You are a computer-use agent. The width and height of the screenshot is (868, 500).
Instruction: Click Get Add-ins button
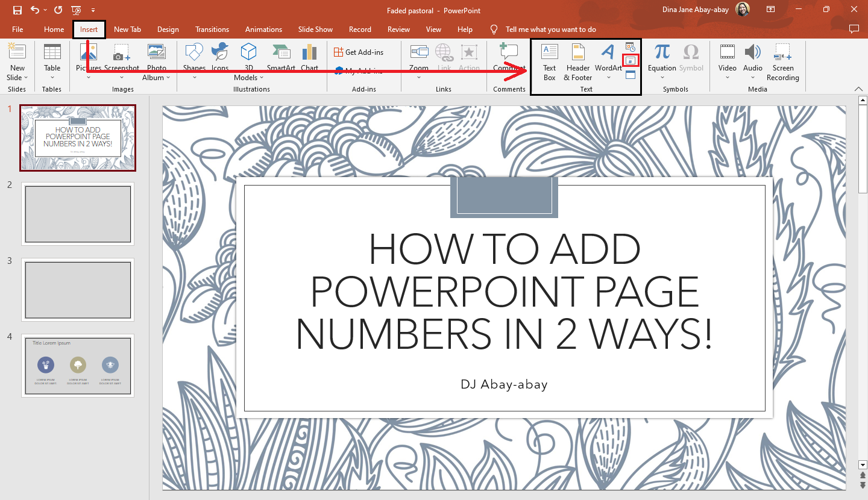coord(359,52)
